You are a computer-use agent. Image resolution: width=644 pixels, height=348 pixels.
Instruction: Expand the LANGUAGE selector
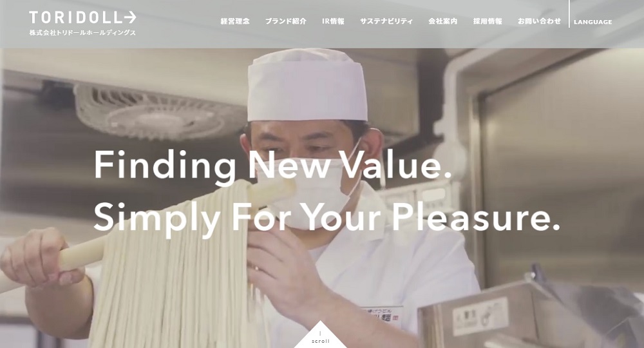592,22
